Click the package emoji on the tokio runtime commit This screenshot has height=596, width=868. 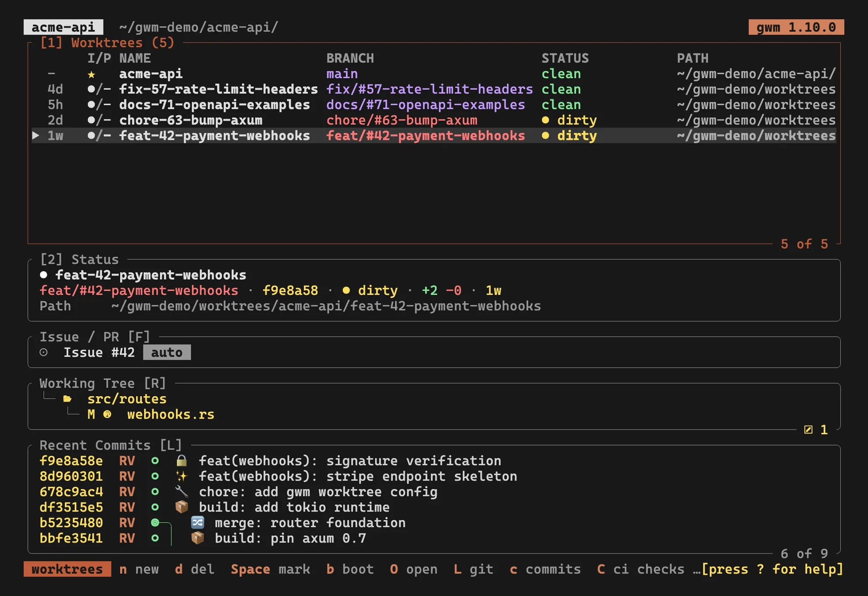click(181, 507)
